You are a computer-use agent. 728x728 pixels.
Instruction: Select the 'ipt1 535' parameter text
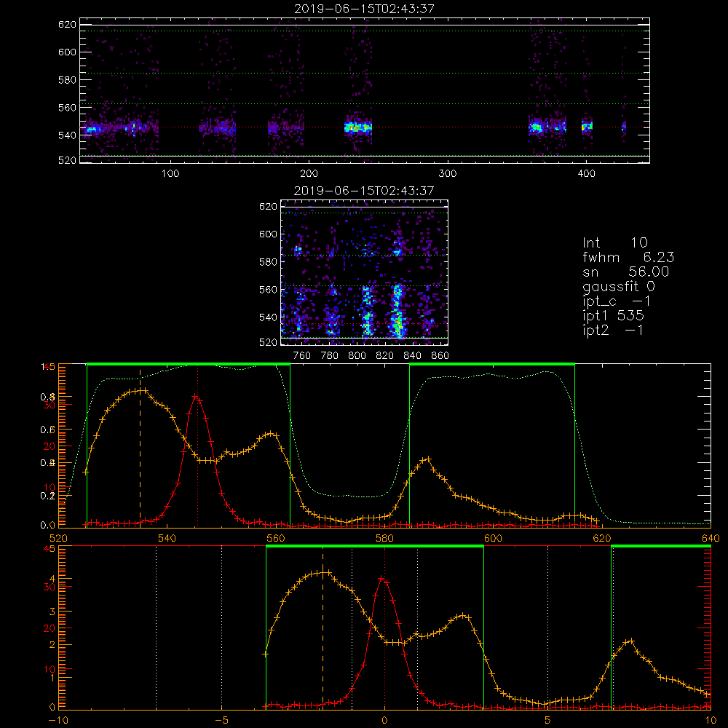(x=613, y=316)
